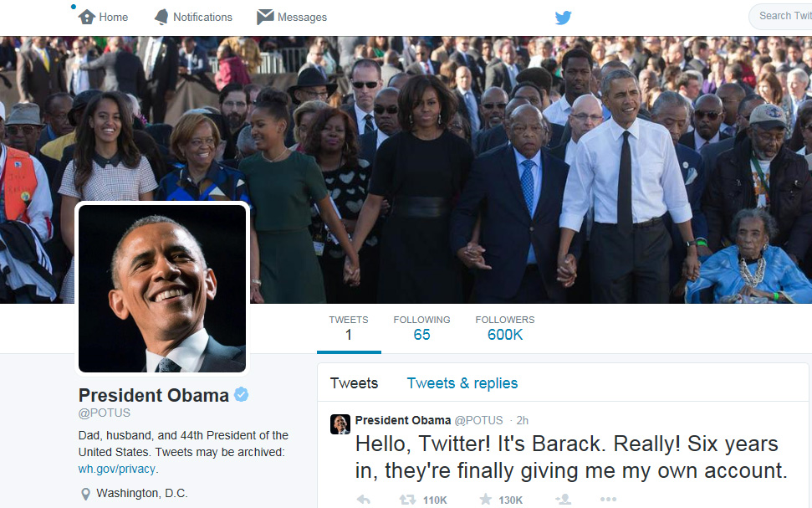
Task: Open the Following 65 list
Action: [x=421, y=328]
